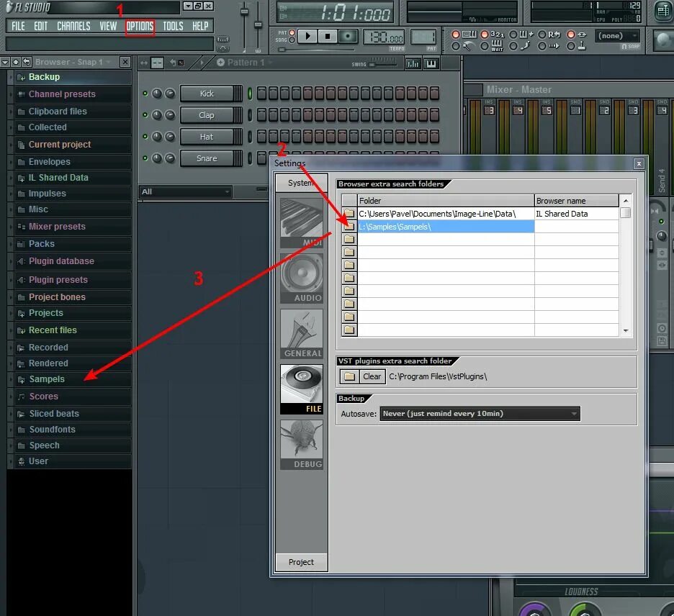Select the FILE settings section icon
Viewport: 674px width, 616px height.
pos(301,389)
